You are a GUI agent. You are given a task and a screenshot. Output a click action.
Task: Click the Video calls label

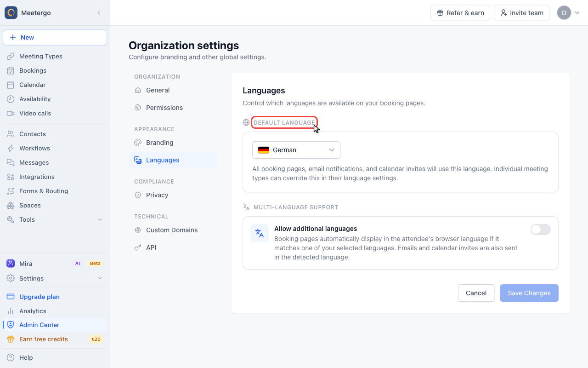(x=35, y=113)
